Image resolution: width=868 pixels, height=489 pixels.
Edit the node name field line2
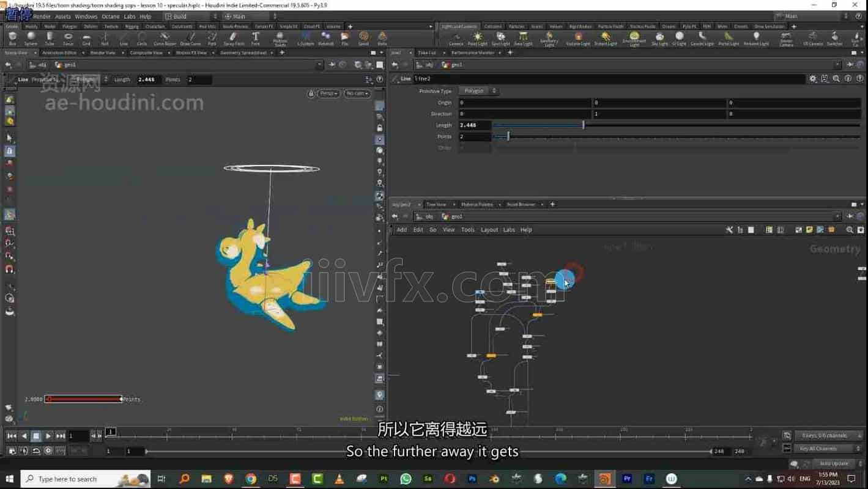pyautogui.click(x=609, y=79)
